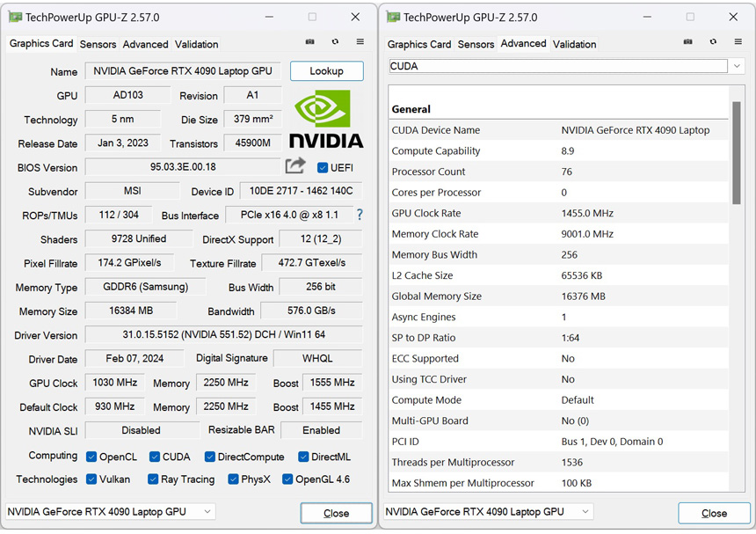The width and height of the screenshot is (756, 534).
Task: Click Close button in the left window
Action: click(336, 513)
